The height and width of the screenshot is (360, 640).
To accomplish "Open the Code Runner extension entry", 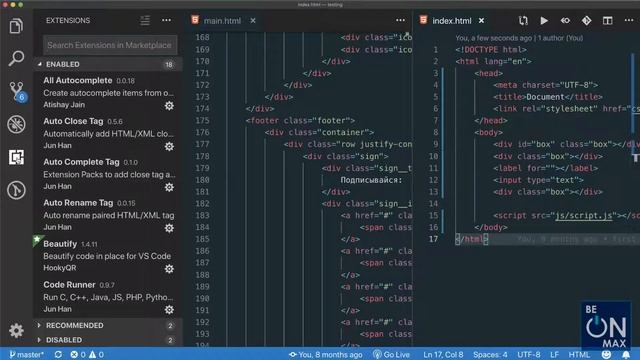I will tap(108, 296).
